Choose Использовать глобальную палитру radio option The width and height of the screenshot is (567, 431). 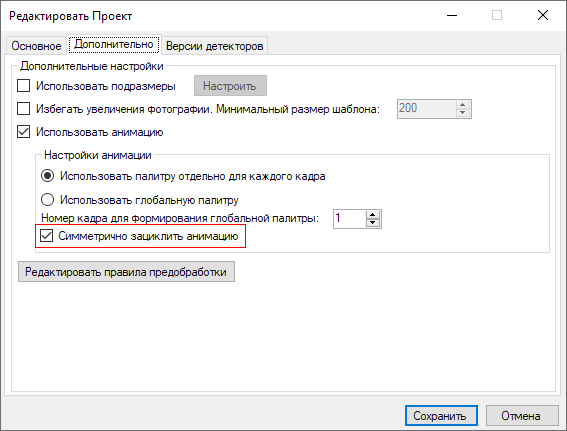point(47,200)
